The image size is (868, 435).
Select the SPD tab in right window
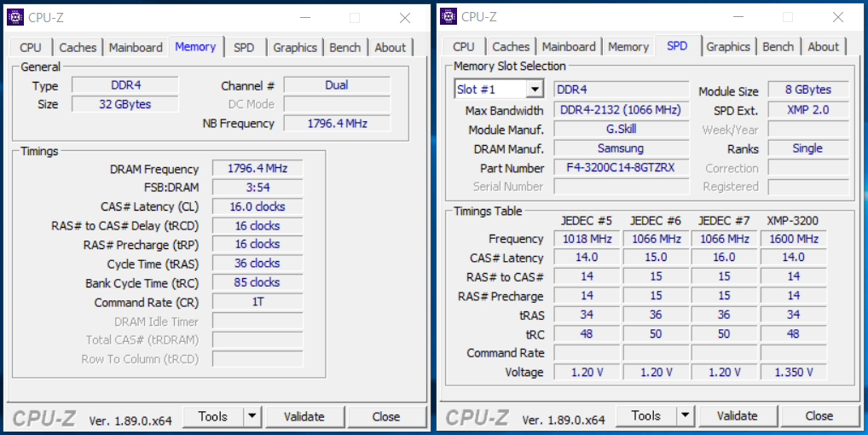pyautogui.click(x=677, y=46)
